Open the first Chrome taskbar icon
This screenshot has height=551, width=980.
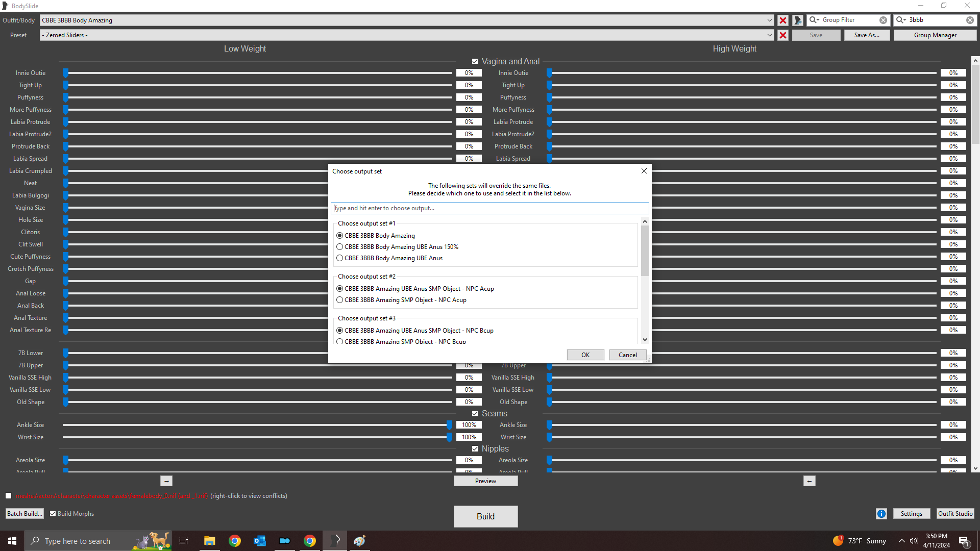[234, 541]
